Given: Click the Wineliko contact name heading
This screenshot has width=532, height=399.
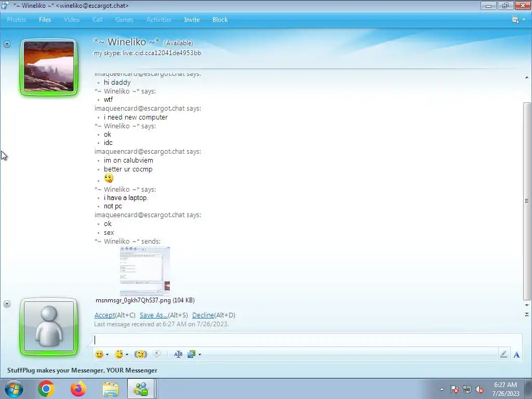Looking at the screenshot, I should coord(127,42).
